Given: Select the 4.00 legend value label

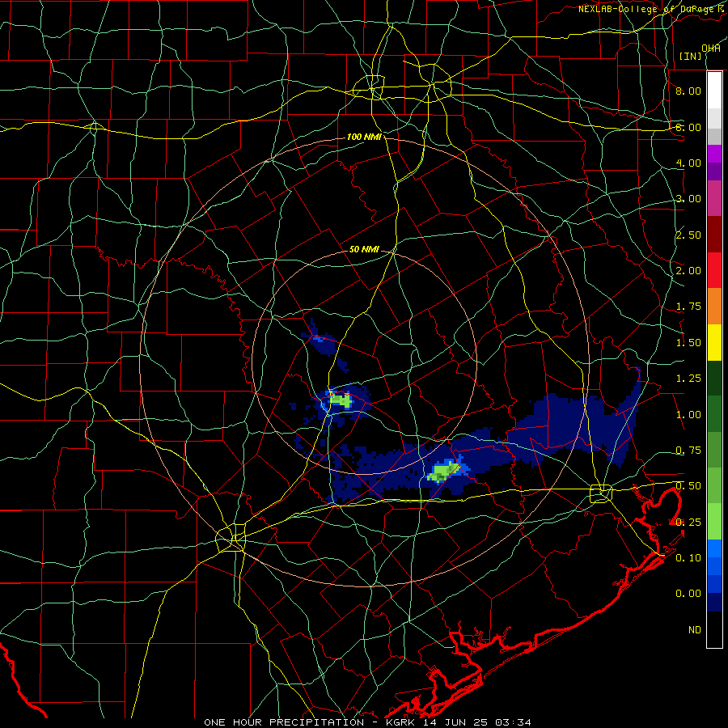Looking at the screenshot, I should (x=688, y=163).
